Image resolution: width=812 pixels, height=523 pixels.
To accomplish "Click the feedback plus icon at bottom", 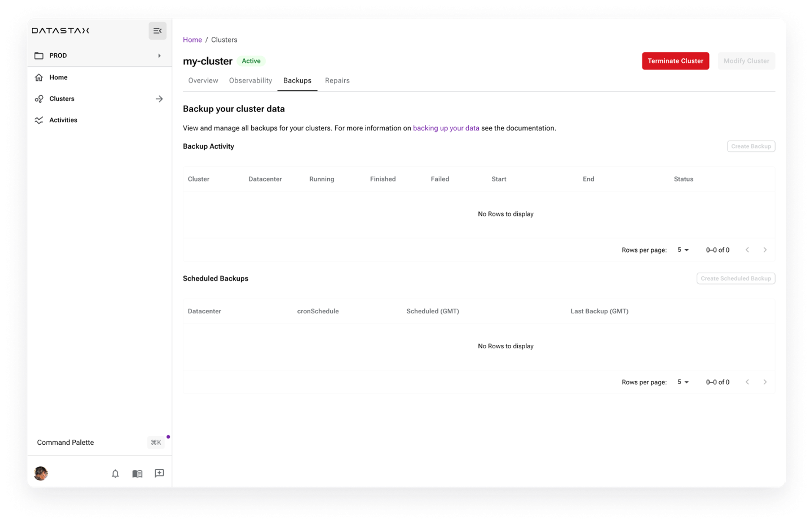I will (x=159, y=473).
